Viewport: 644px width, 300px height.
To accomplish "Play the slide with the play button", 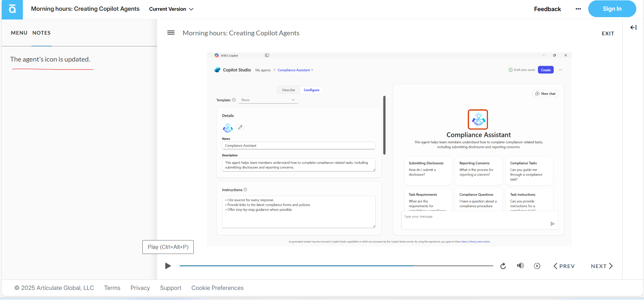I will pyautogui.click(x=168, y=266).
